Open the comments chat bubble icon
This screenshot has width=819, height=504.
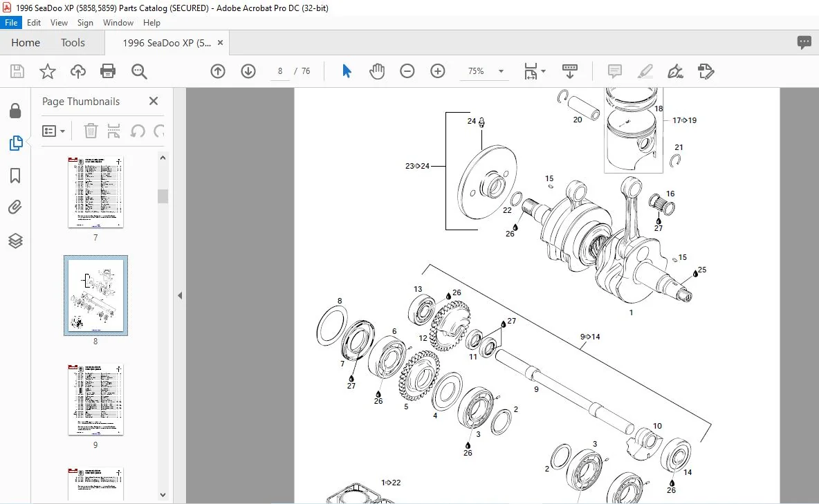[804, 42]
